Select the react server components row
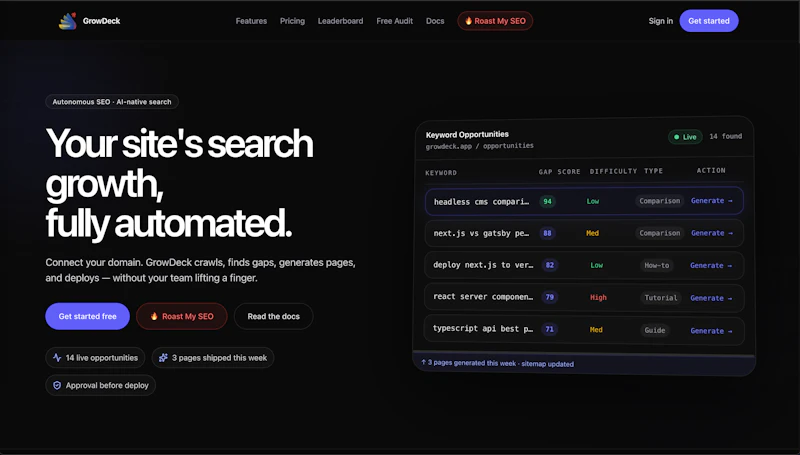This screenshot has height=455, width=800. click(584, 297)
